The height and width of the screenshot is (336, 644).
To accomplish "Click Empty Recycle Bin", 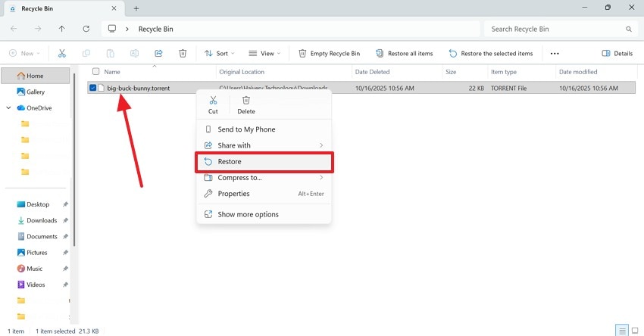I will [330, 53].
